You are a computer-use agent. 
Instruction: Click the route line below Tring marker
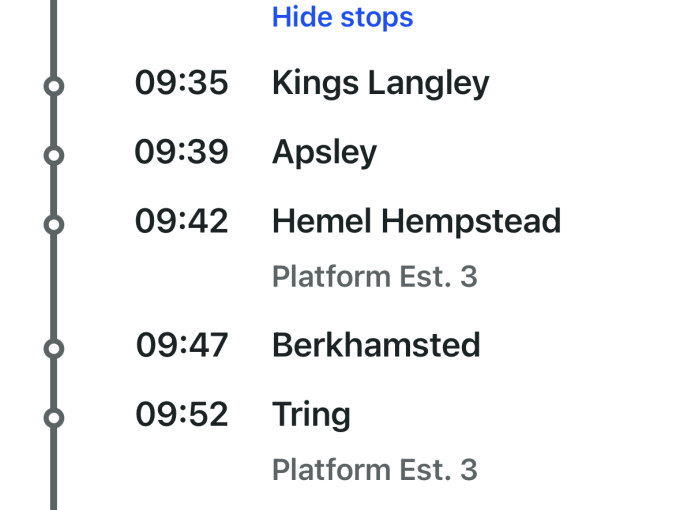pyautogui.click(x=55, y=470)
